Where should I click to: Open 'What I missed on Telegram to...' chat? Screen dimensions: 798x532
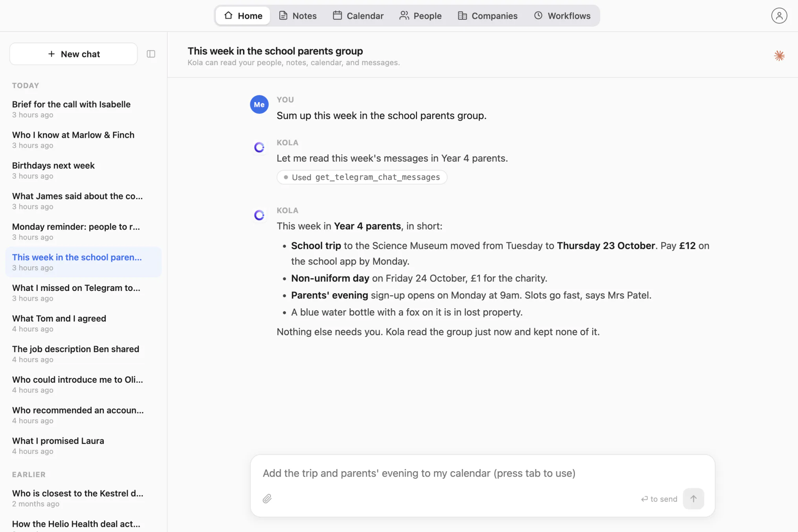(x=83, y=293)
